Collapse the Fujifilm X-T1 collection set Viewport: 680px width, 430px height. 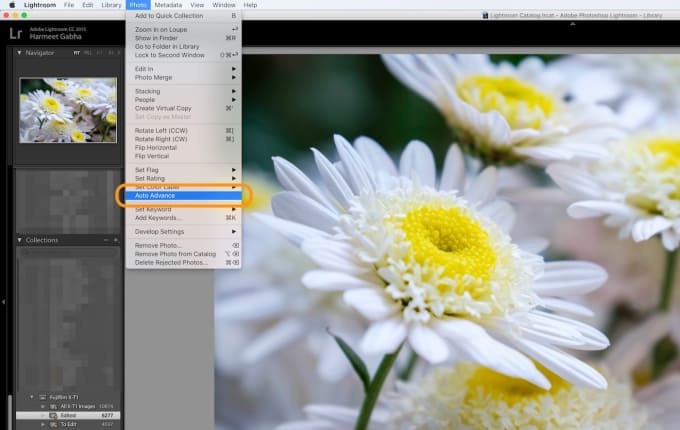pyautogui.click(x=32, y=397)
